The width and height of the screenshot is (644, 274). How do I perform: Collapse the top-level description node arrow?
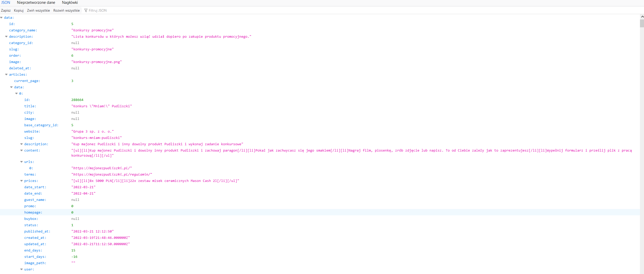pyautogui.click(x=6, y=36)
